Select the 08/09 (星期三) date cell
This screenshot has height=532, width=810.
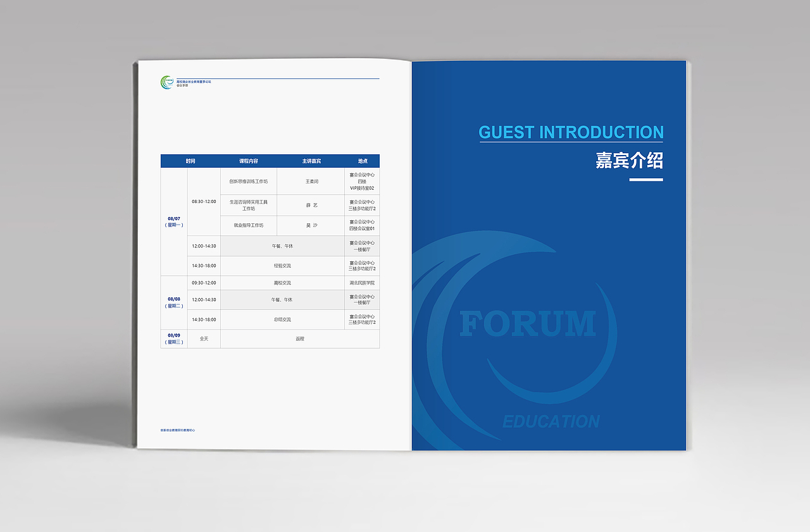pos(174,338)
